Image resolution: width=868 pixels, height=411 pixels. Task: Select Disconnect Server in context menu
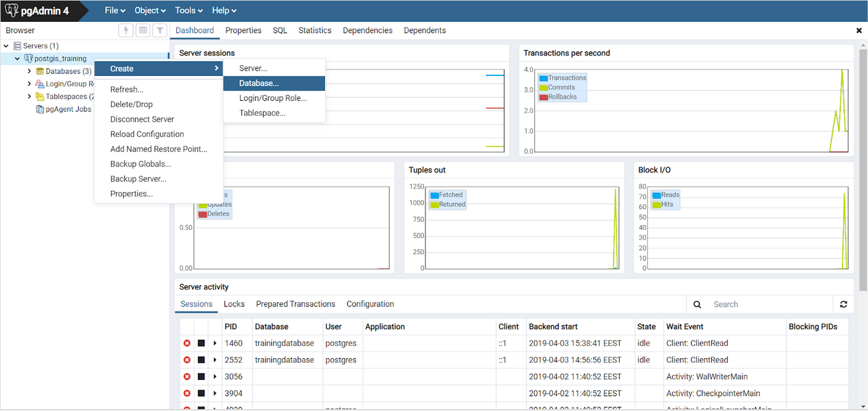pyautogui.click(x=142, y=119)
